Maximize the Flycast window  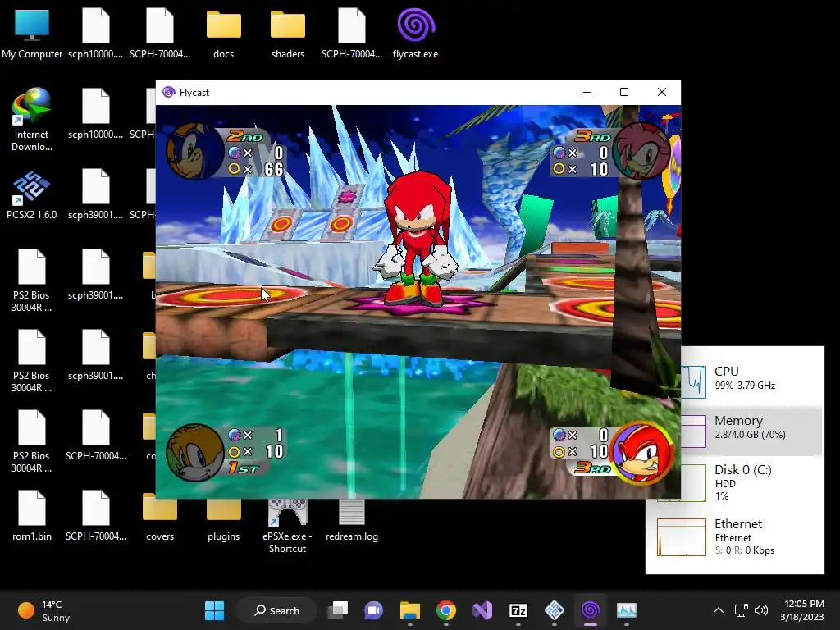[x=624, y=92]
